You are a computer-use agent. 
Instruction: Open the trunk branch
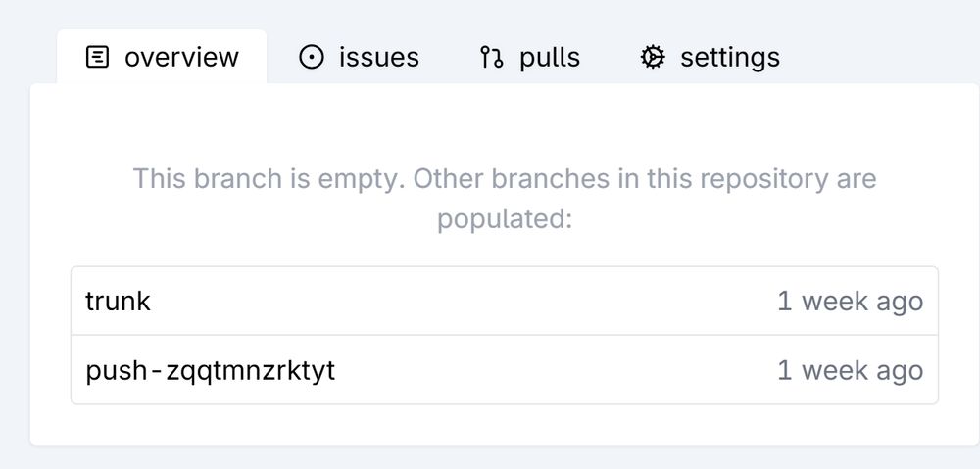pos(119,301)
